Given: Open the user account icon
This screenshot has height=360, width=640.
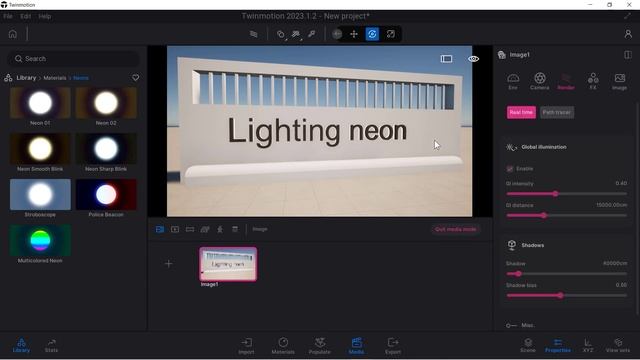Looking at the screenshot, I should click(628, 34).
